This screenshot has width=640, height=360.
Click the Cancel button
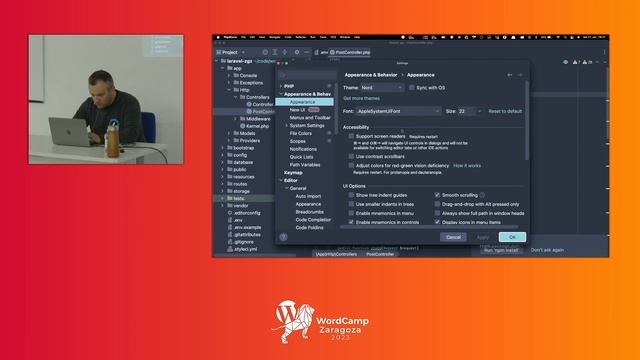(453, 237)
